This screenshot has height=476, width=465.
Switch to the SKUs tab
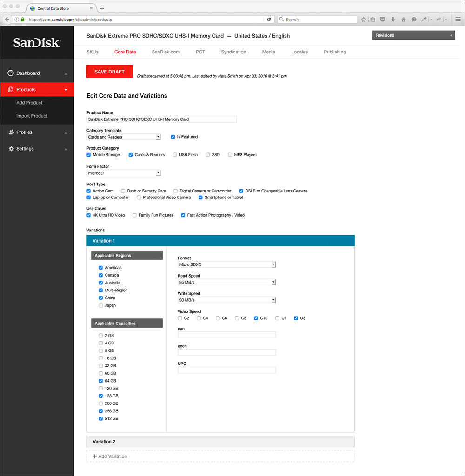pyautogui.click(x=93, y=52)
